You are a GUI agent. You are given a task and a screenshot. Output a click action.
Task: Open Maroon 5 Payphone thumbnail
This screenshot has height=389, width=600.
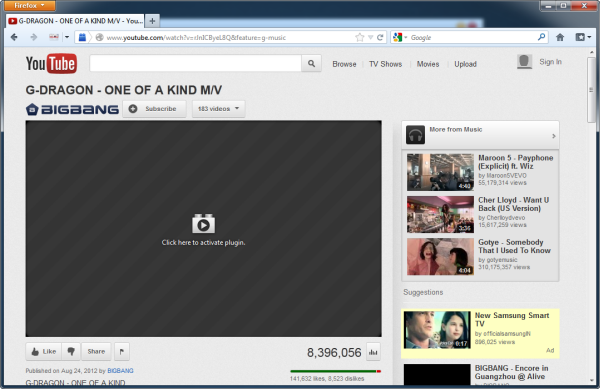pyautogui.click(x=440, y=172)
